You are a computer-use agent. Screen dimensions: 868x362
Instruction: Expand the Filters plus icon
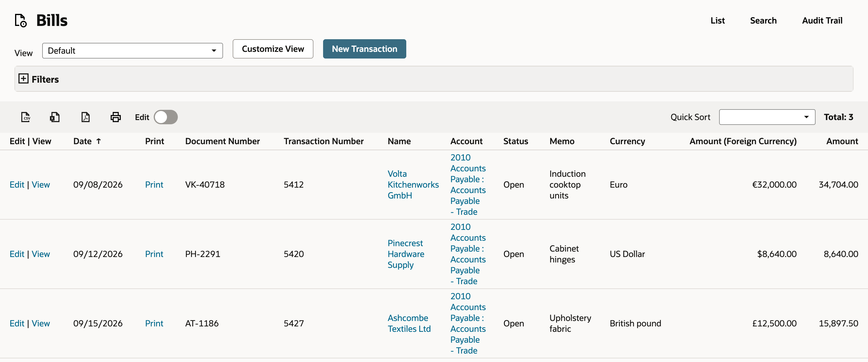(x=23, y=79)
